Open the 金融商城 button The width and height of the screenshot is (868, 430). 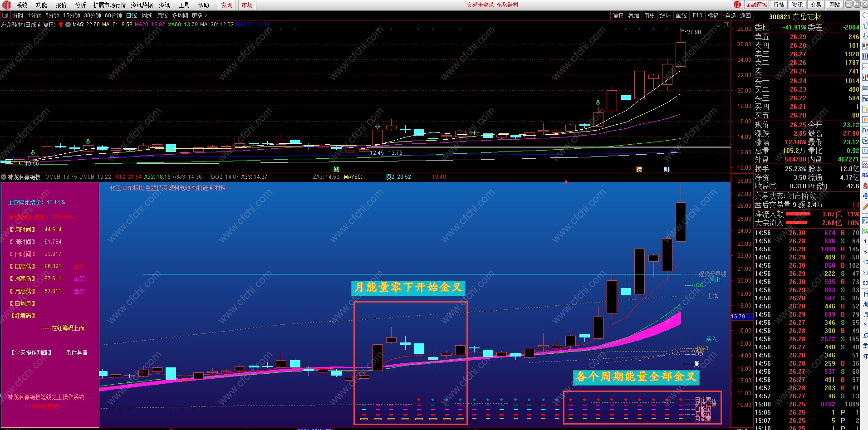[757, 5]
